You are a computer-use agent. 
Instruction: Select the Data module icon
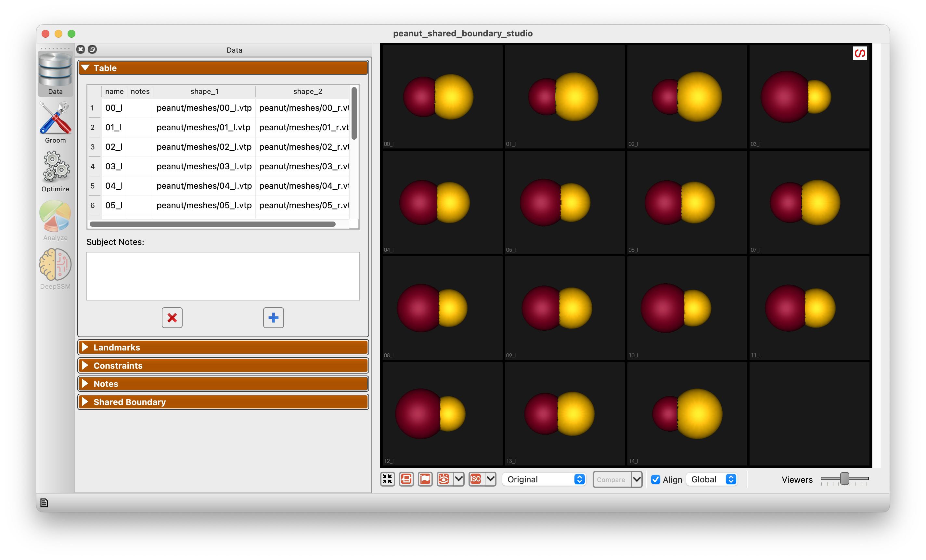(55, 74)
